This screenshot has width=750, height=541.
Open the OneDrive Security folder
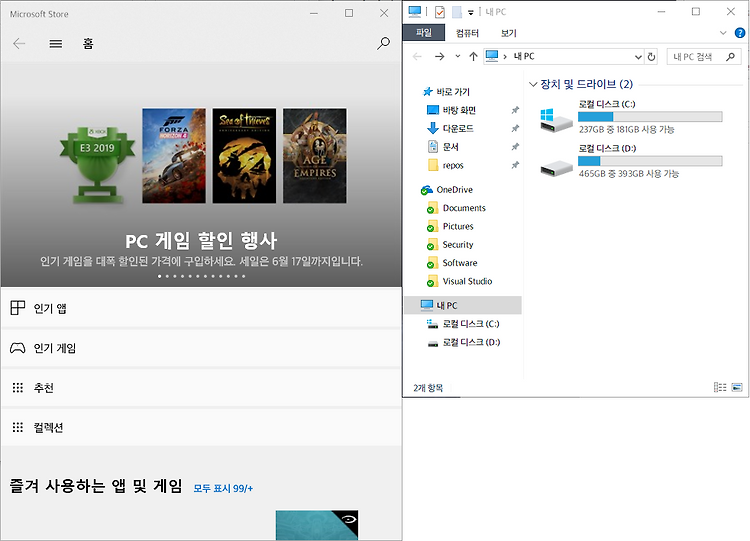(458, 244)
